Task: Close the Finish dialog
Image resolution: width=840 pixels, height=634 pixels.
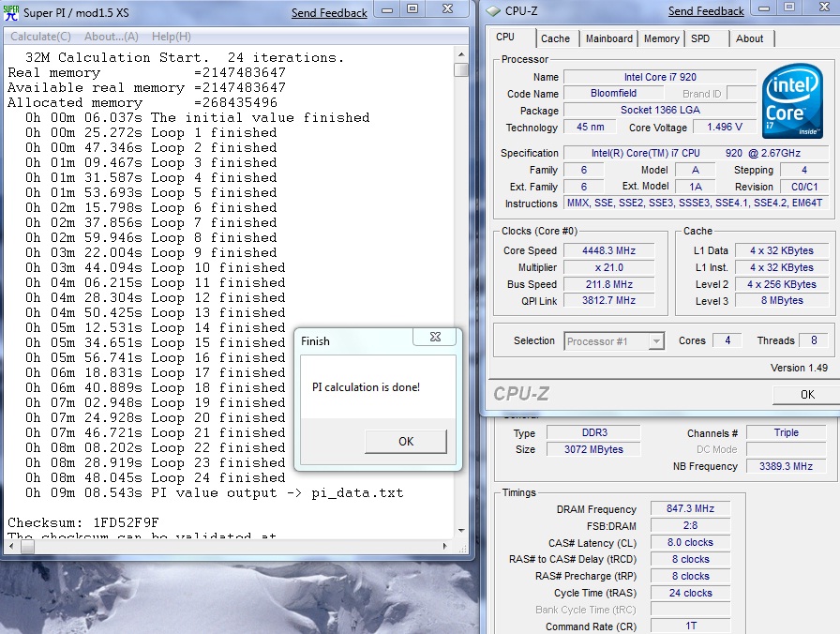Action: coord(435,337)
